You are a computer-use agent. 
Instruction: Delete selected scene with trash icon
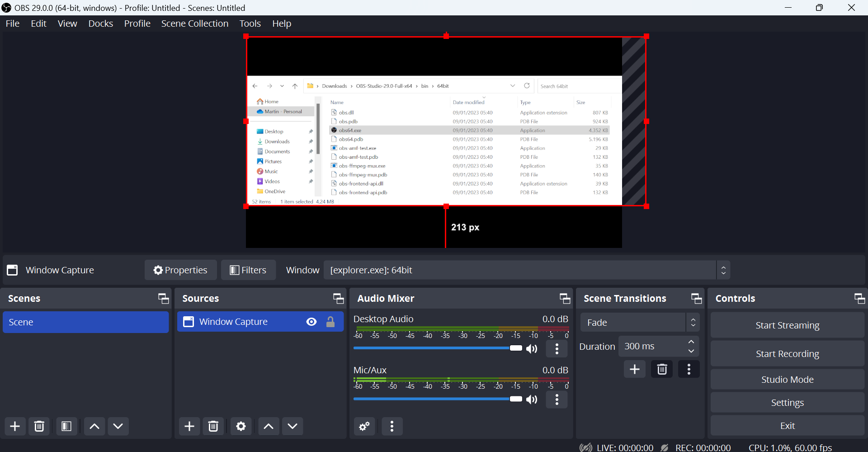click(x=39, y=426)
